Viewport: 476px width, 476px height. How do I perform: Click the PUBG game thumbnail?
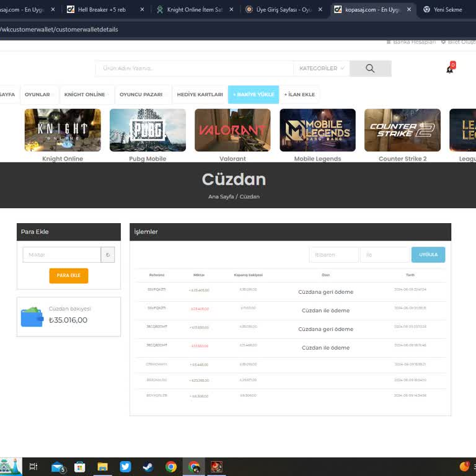148,130
